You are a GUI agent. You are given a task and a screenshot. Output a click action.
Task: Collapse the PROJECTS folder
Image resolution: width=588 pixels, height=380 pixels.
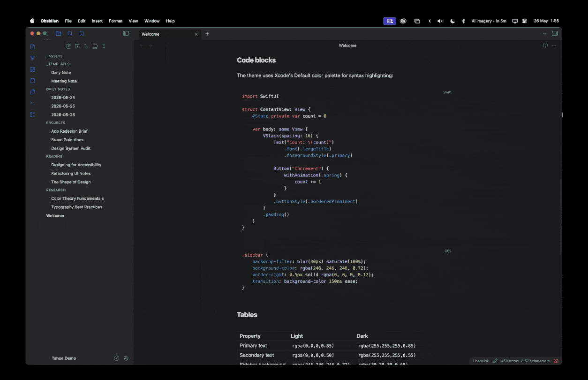(56, 123)
